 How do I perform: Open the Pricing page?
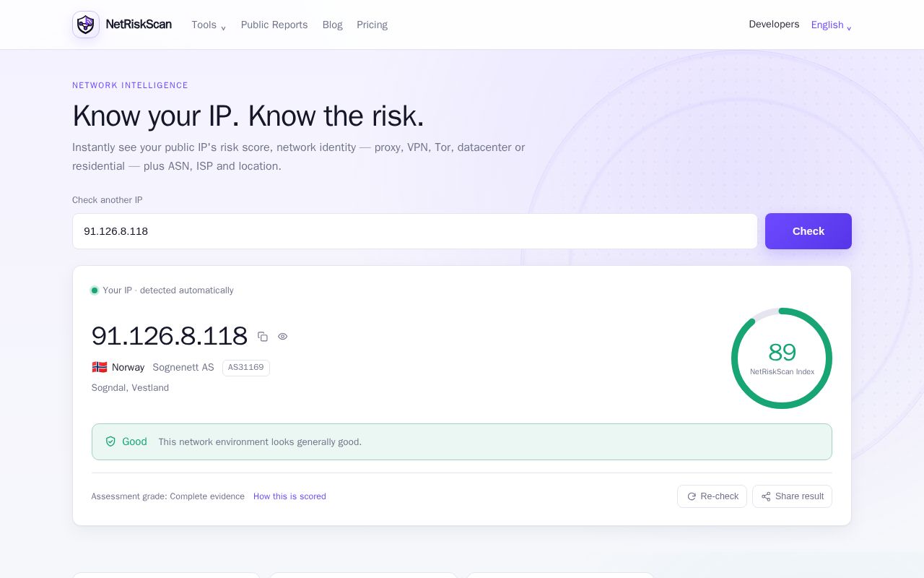tap(372, 25)
